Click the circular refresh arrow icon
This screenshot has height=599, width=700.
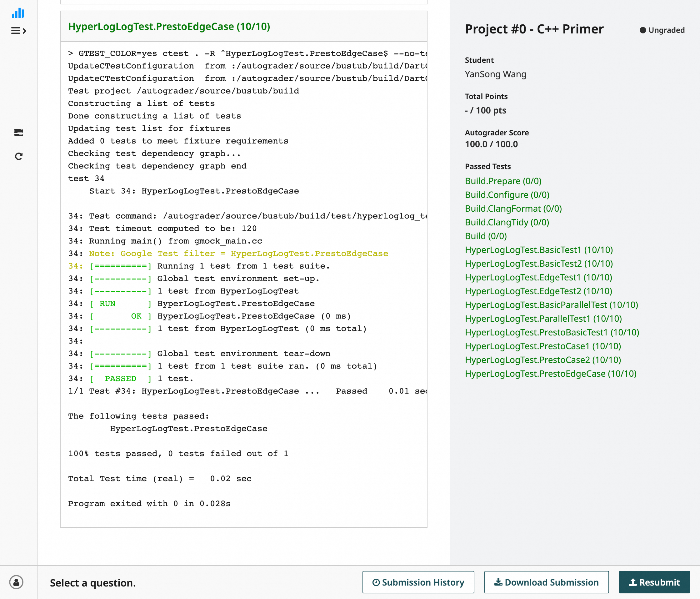coord(18,156)
